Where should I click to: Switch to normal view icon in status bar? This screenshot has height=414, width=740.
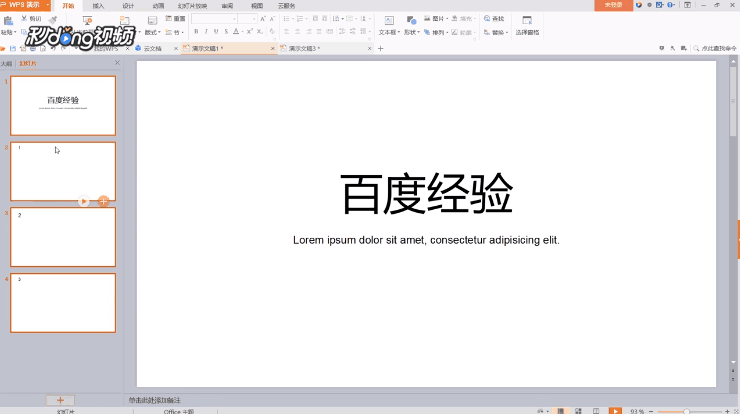560,411
